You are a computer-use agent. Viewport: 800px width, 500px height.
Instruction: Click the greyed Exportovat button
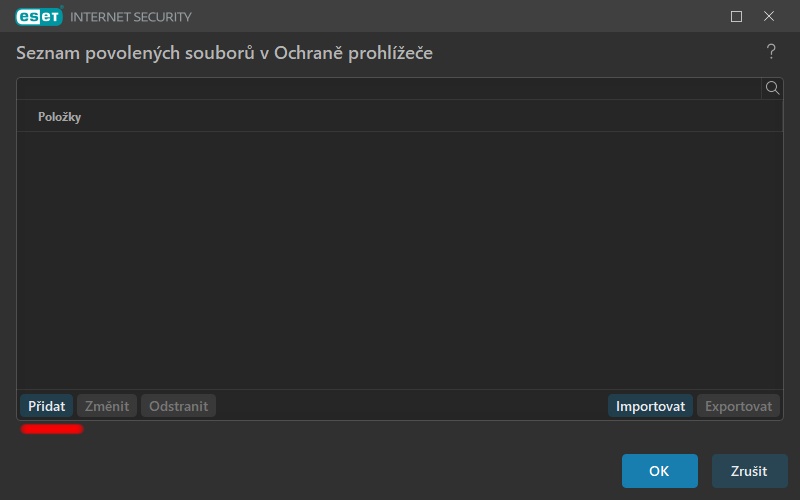click(738, 406)
